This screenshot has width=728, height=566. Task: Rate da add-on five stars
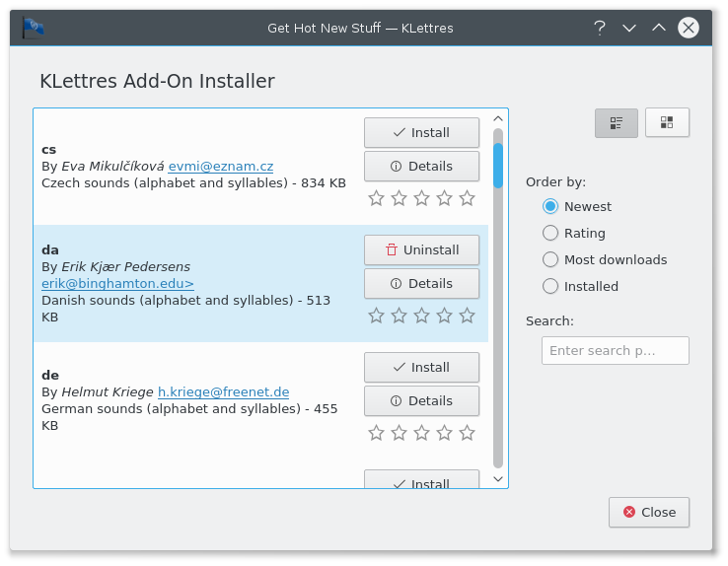pyautogui.click(x=467, y=316)
